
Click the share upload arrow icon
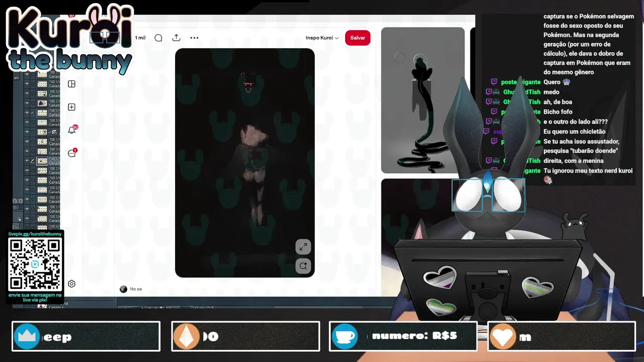tap(176, 38)
